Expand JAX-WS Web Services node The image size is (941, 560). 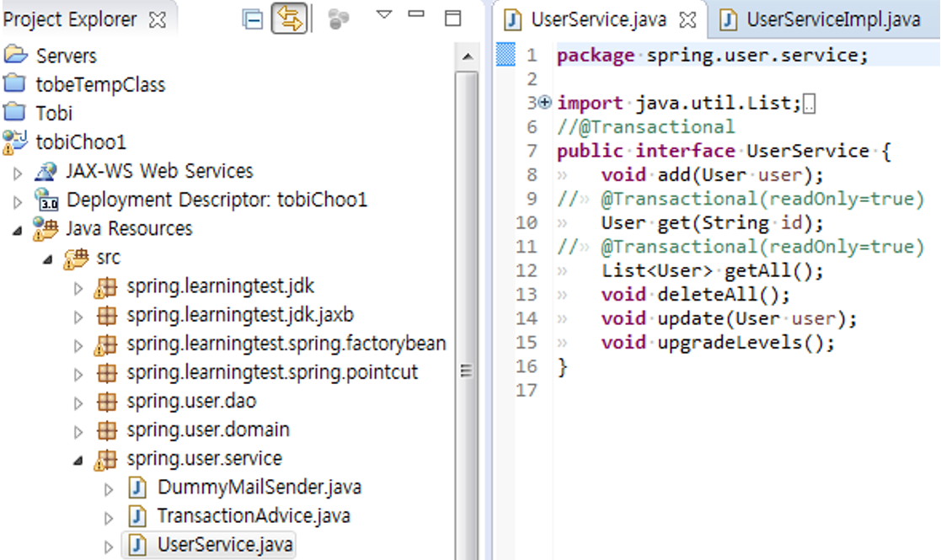(x=18, y=173)
